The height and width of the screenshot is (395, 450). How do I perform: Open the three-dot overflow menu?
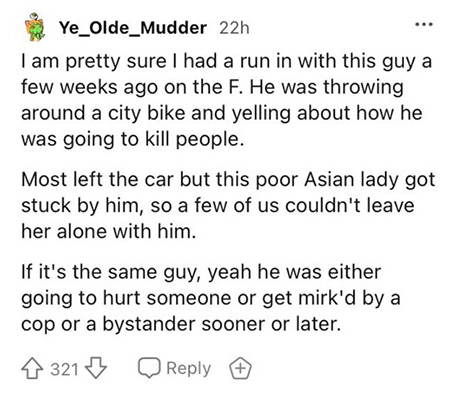click(x=424, y=24)
